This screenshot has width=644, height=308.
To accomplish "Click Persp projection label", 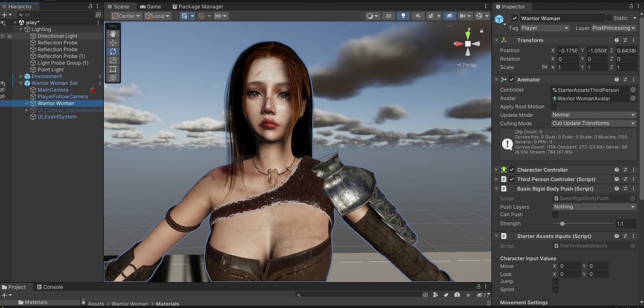I will tap(469, 65).
